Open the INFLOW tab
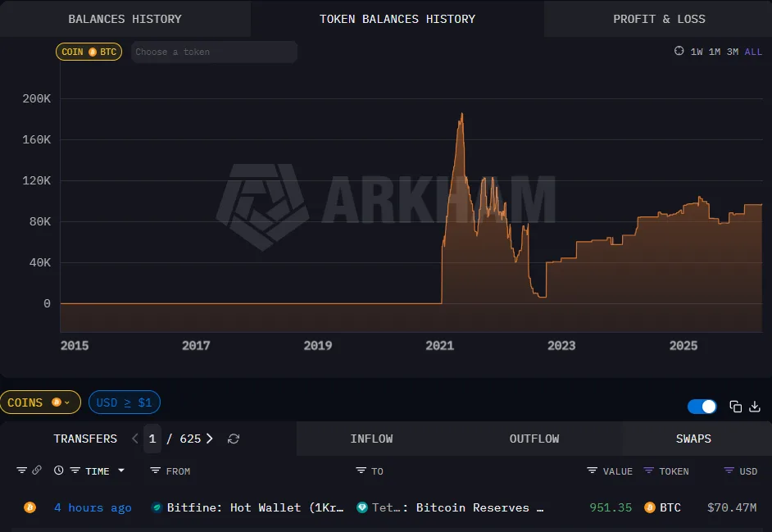This screenshot has height=532, width=772. point(371,439)
